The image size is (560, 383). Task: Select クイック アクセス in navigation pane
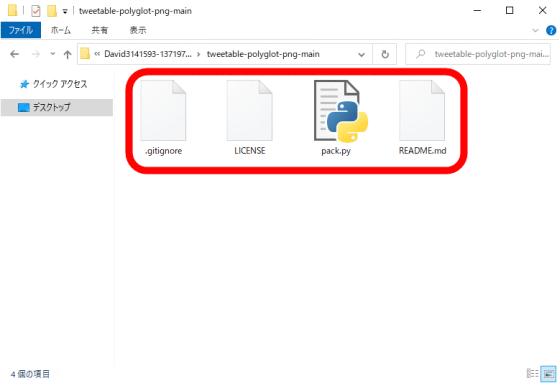[60, 84]
